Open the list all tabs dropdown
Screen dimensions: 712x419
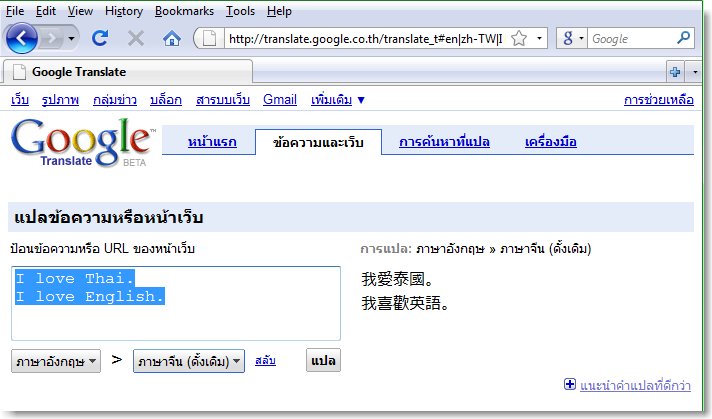click(x=695, y=72)
